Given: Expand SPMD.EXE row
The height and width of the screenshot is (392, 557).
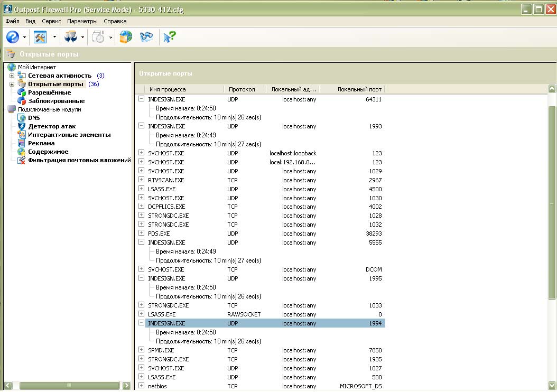Looking at the screenshot, I should [142, 350].
